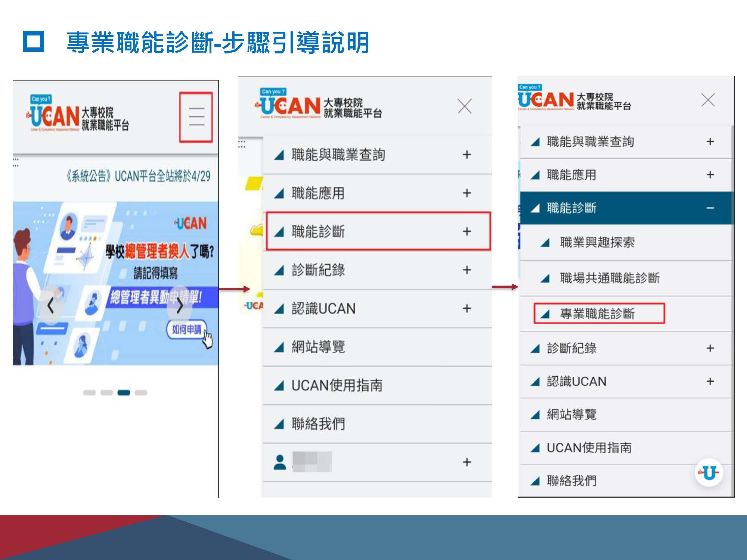Open the 系統公告 announcement text
The width and height of the screenshot is (747, 560).
pyautogui.click(x=138, y=176)
